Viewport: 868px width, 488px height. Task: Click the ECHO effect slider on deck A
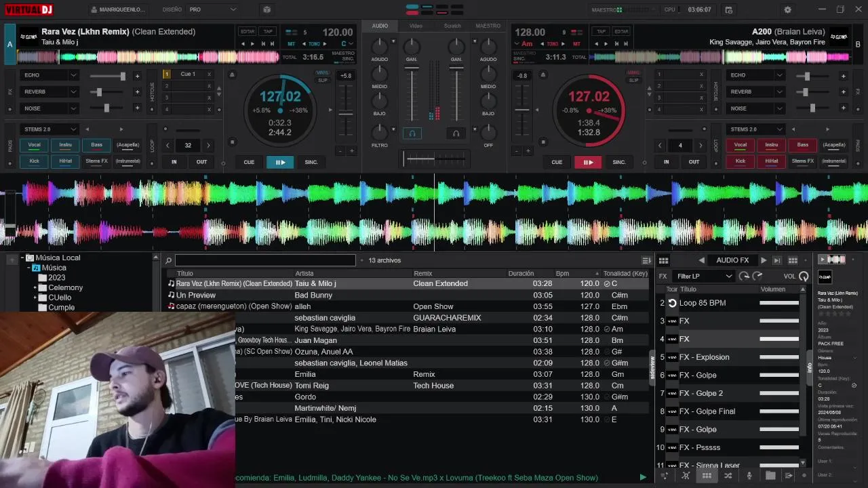click(x=107, y=76)
